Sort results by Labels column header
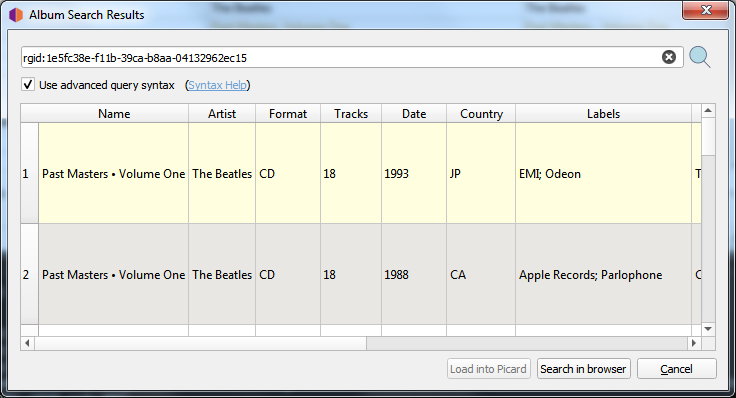This screenshot has height=398, width=736. coord(603,114)
